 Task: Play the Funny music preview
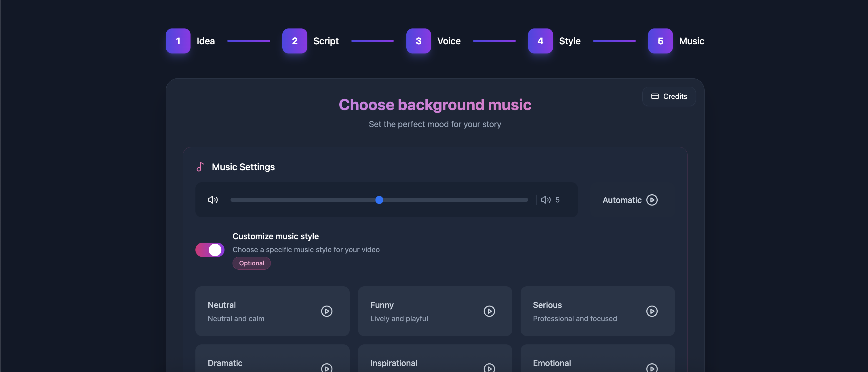[x=489, y=311]
